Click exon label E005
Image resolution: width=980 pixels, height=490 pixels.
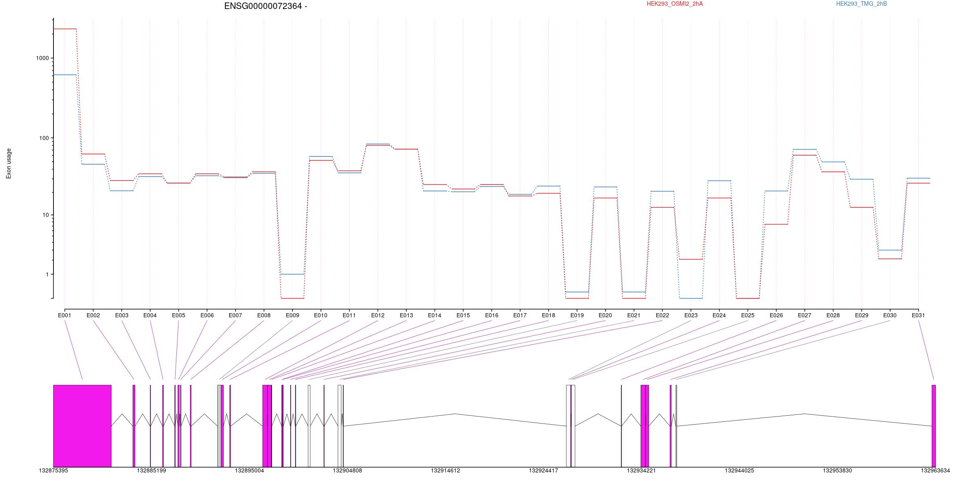pyautogui.click(x=178, y=315)
